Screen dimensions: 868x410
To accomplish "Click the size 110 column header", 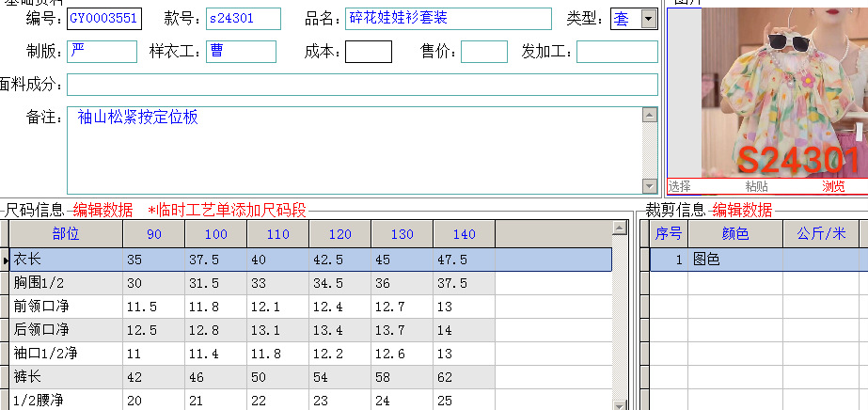I will [x=278, y=234].
